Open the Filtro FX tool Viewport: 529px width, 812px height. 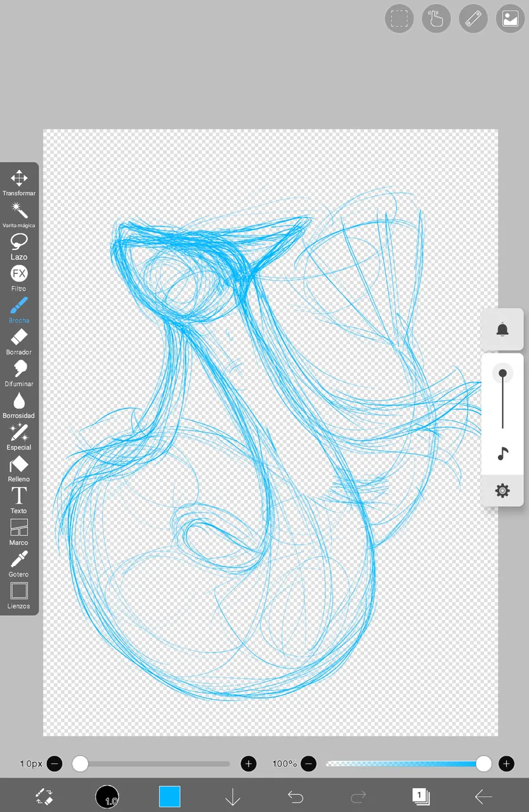pyautogui.click(x=19, y=278)
